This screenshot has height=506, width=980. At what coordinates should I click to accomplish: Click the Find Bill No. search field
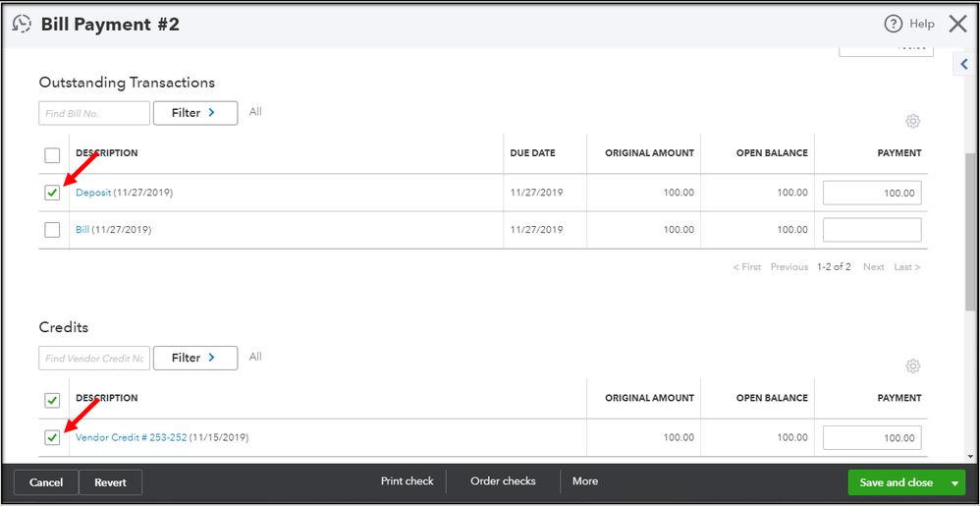pyautogui.click(x=94, y=113)
